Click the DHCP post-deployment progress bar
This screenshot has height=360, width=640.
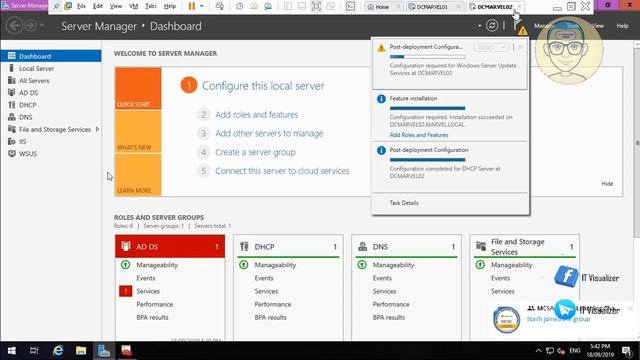pos(427,160)
